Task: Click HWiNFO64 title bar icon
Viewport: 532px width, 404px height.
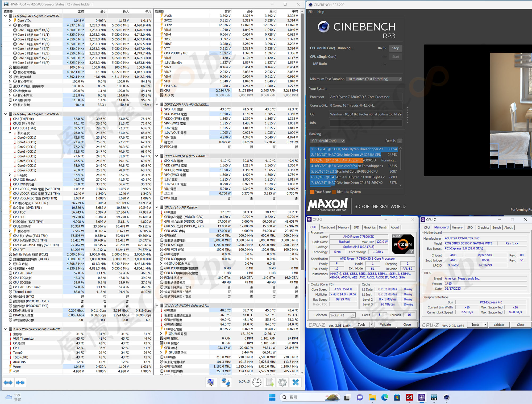Action: tap(6, 4)
